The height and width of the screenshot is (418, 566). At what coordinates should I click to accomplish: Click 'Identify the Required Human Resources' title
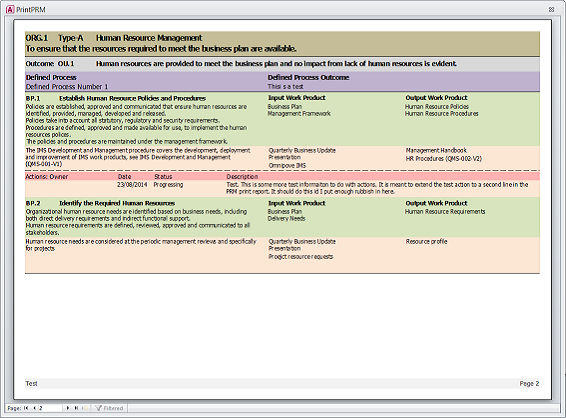(117, 203)
